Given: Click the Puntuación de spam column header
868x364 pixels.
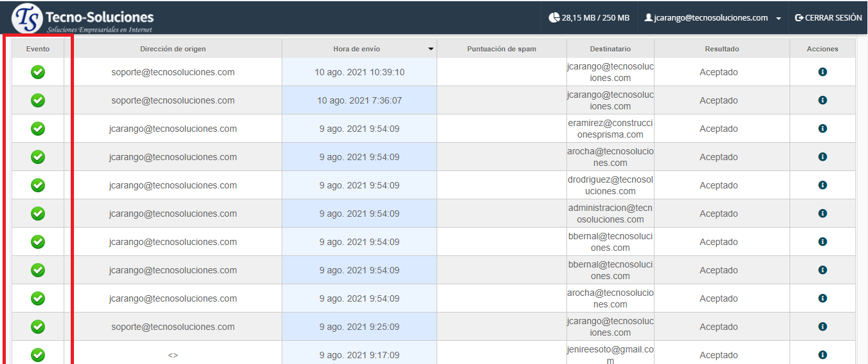Looking at the screenshot, I should (x=502, y=49).
